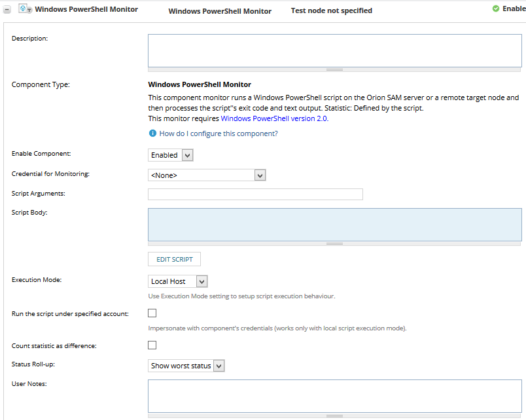
Task: Enable Run the script under specified account
Action: pos(152,313)
